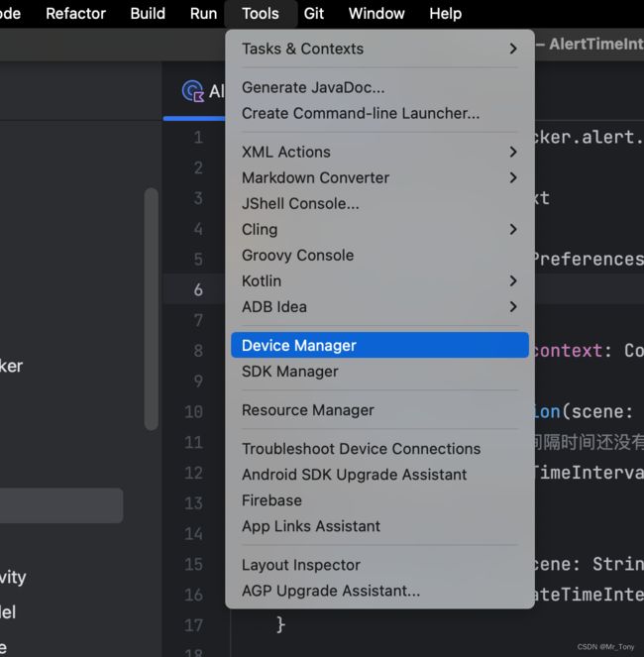Screen dimensions: 644x657
Task: Click the closing brace on line 17
Action: coord(280,624)
